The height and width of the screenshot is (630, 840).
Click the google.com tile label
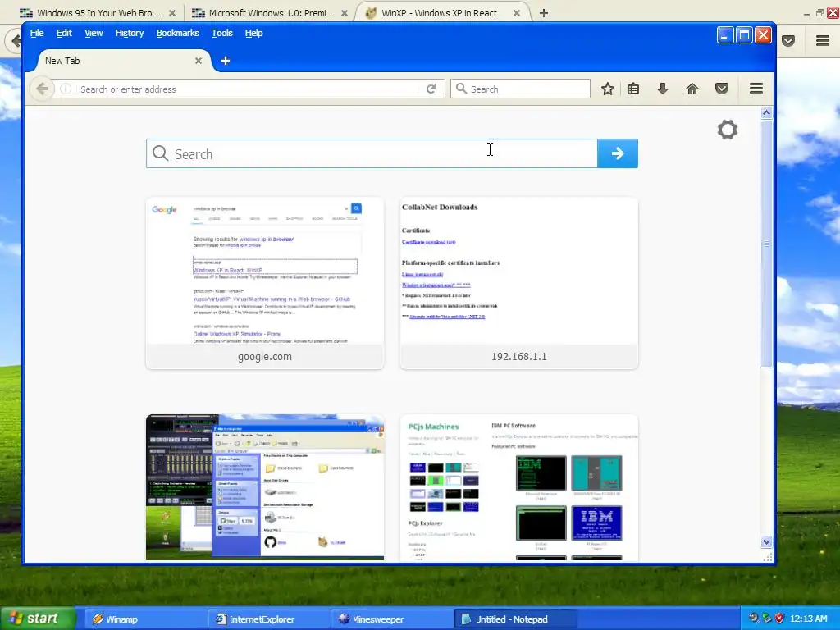(x=265, y=357)
